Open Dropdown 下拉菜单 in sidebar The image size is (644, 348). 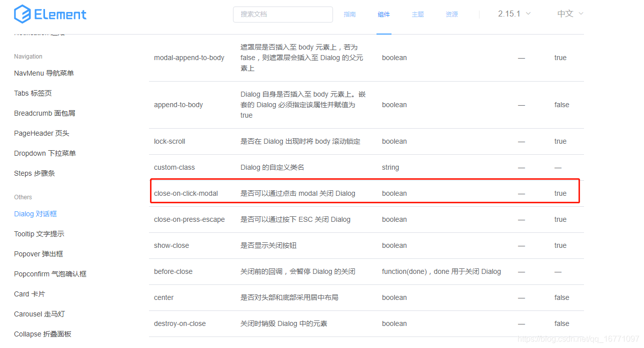pos(45,153)
